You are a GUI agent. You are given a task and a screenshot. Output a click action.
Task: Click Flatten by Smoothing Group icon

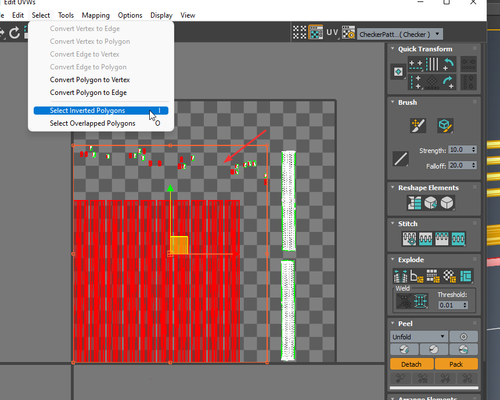click(433, 276)
